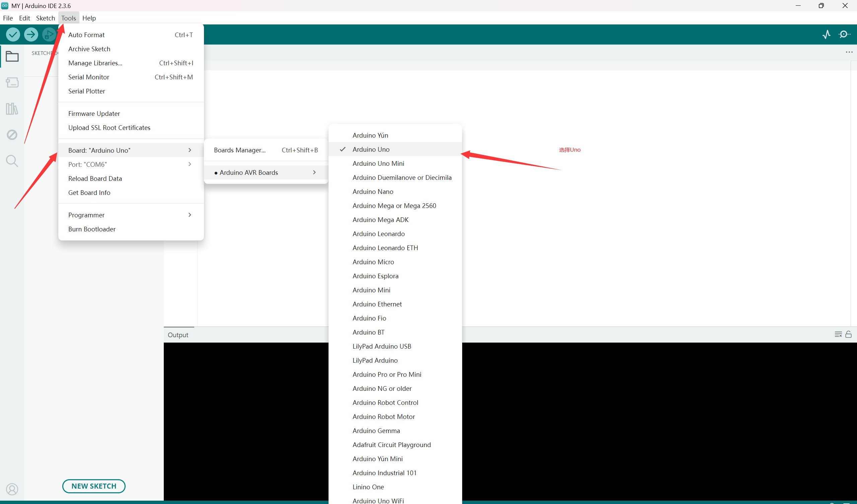Choose the Arduino Nano board option
Image resolution: width=857 pixels, height=504 pixels.
point(373,192)
